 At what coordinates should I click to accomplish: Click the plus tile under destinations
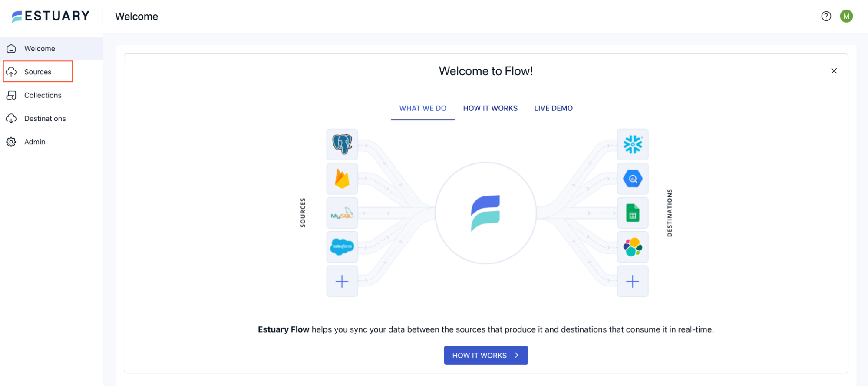[633, 281]
